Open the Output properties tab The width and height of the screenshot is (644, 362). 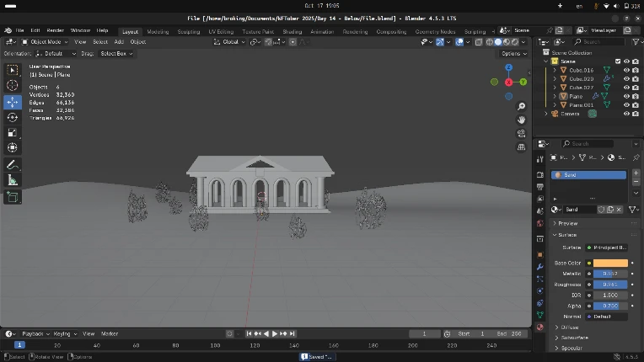(x=540, y=187)
